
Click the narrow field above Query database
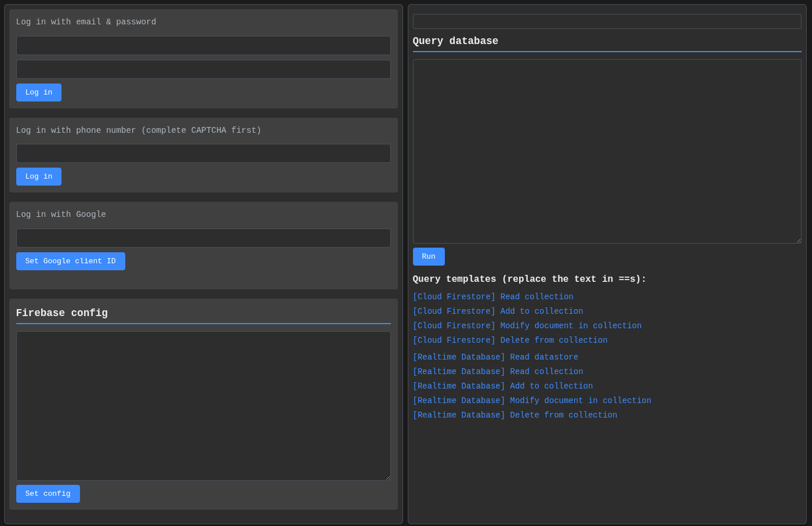coord(607,21)
